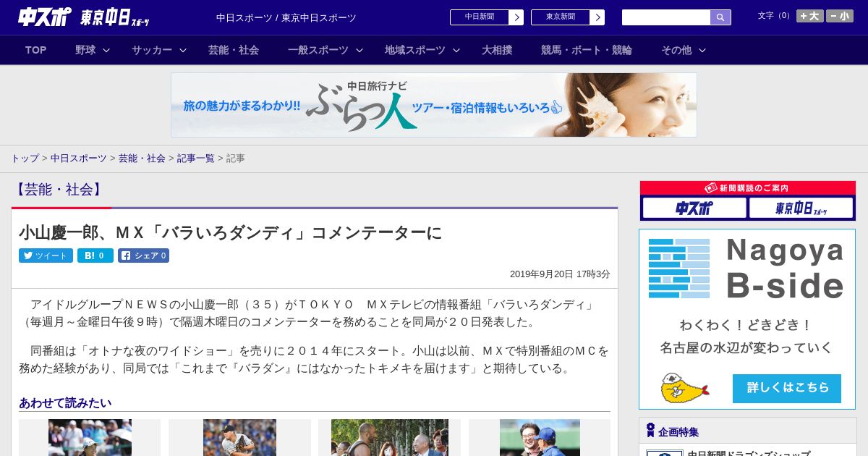
Task: Click 詳しくはこちら on Nagoya B-side ad
Action: (787, 388)
